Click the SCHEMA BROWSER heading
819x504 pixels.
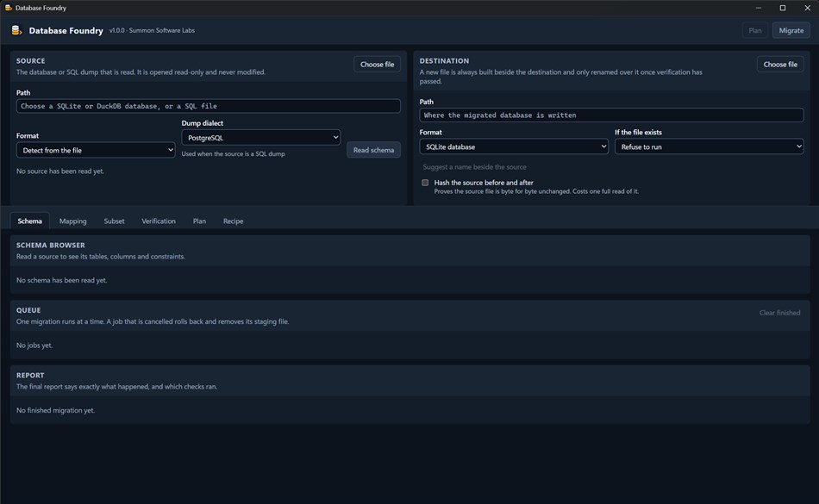(51, 246)
